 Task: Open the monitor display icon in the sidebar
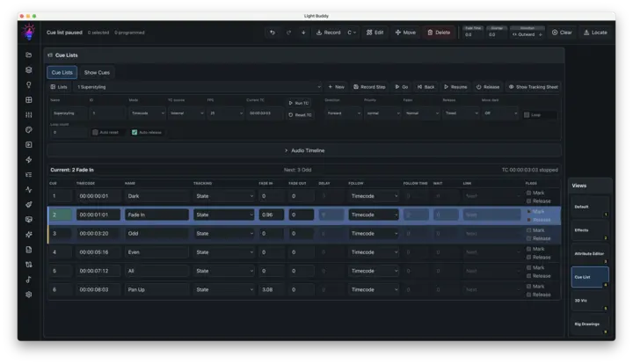tap(29, 220)
